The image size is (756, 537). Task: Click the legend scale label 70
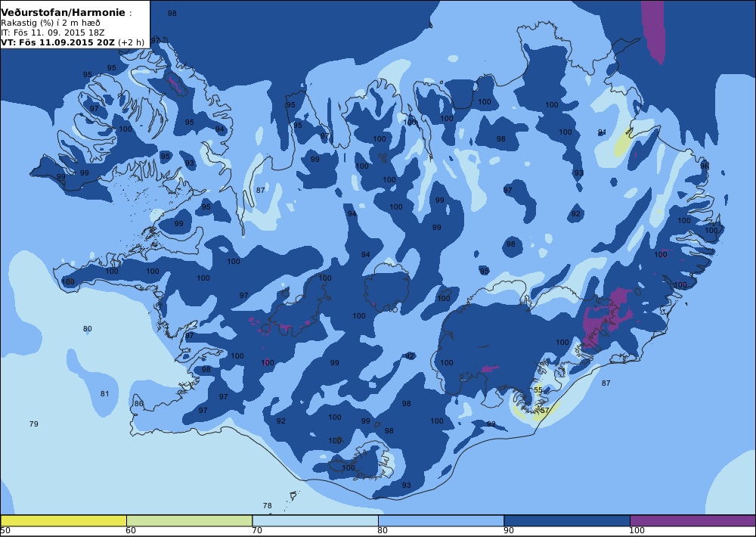pyautogui.click(x=257, y=531)
